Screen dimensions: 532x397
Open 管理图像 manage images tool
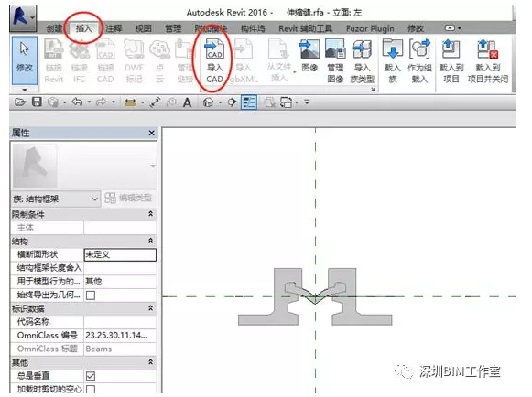[335, 61]
